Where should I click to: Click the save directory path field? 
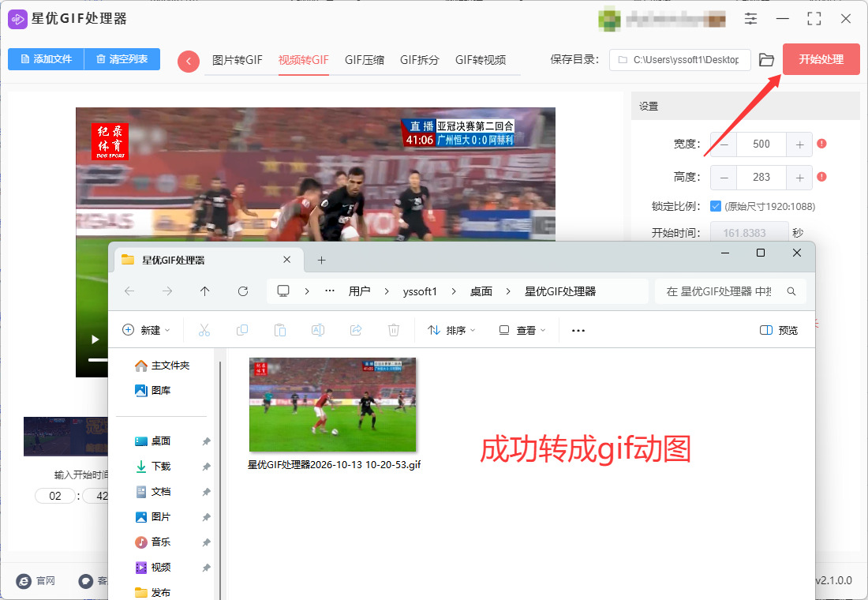click(679, 60)
